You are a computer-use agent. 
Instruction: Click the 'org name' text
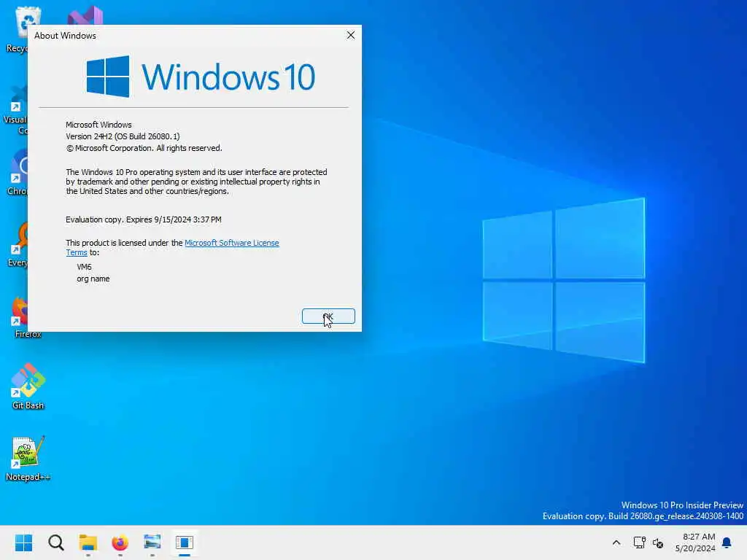tap(93, 279)
